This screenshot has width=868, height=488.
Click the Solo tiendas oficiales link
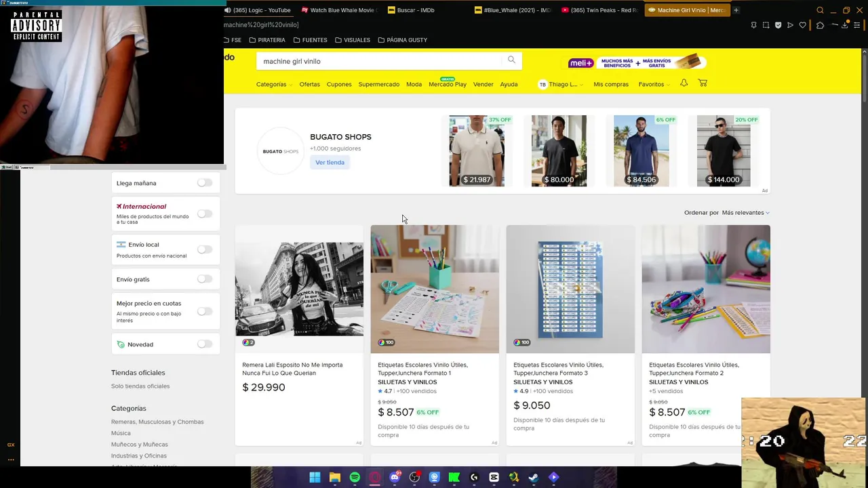pos(140,386)
